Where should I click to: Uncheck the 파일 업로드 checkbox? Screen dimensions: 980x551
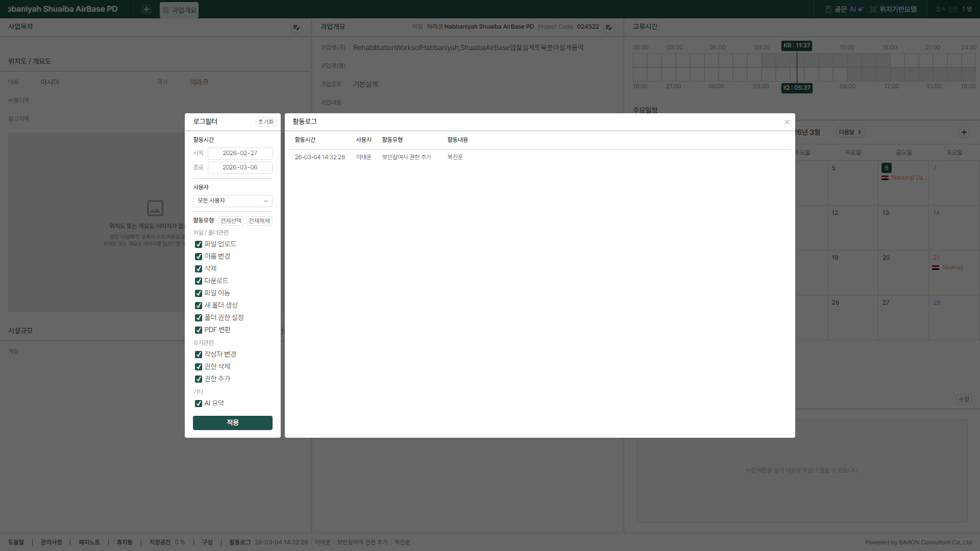199,244
